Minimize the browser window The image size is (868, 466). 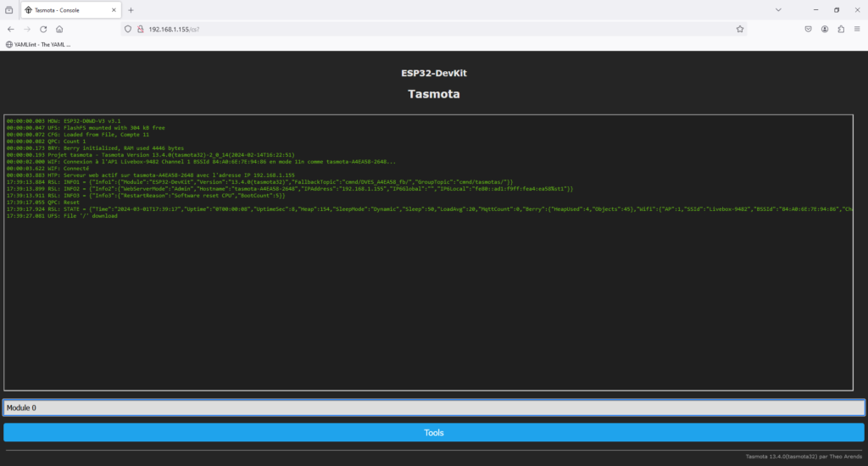pyautogui.click(x=815, y=10)
